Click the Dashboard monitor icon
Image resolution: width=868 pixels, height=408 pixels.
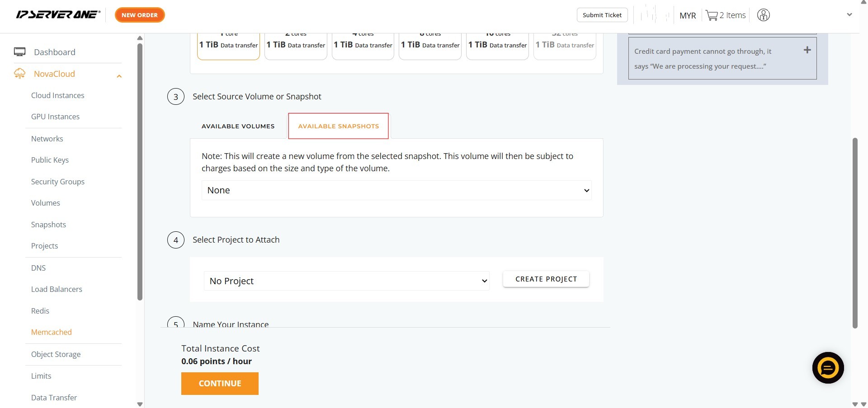tap(20, 52)
